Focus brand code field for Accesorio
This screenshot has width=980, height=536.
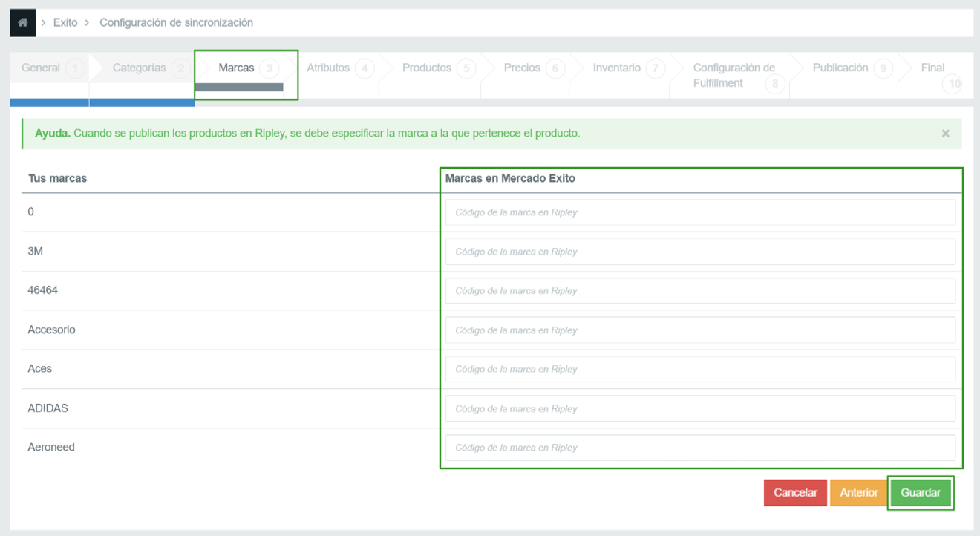(700, 330)
